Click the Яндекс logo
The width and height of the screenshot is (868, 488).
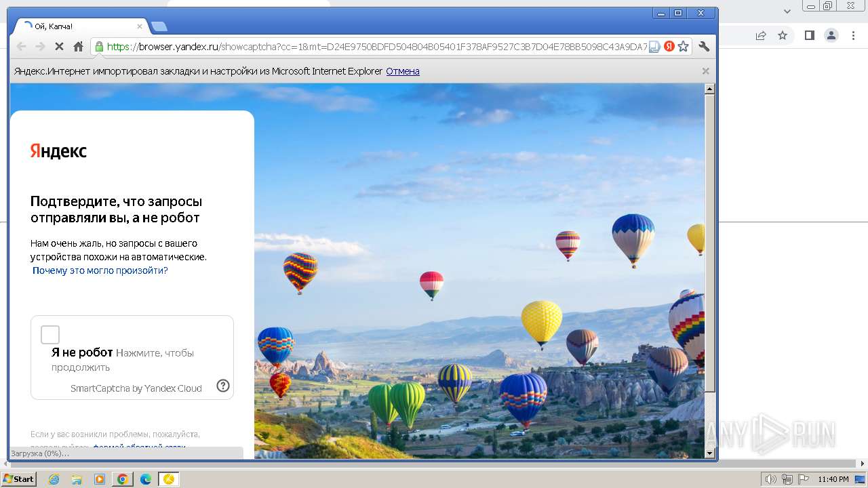[58, 150]
